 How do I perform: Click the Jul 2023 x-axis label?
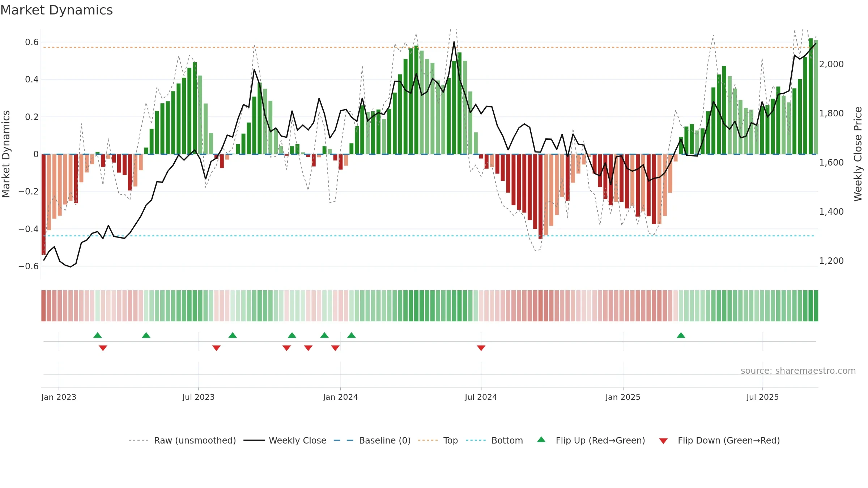tap(199, 397)
